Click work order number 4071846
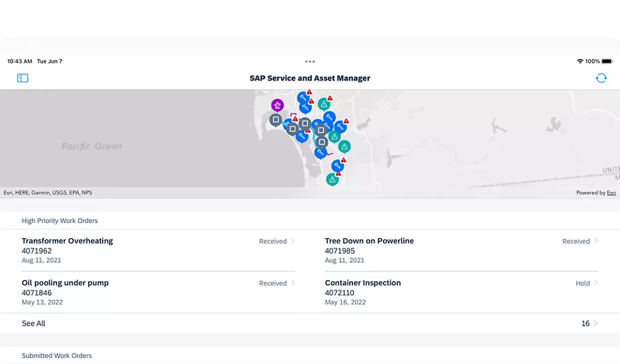This screenshot has height=364, width=620. point(37,293)
